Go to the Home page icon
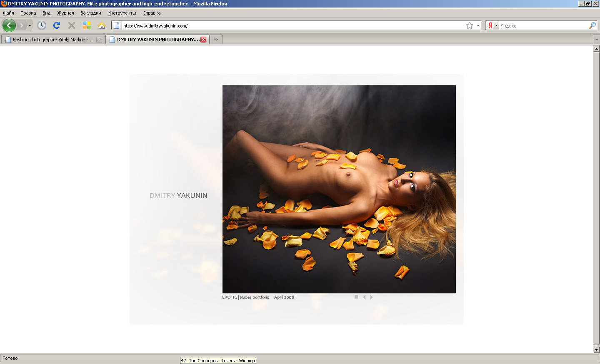The image size is (600, 364). click(x=102, y=25)
